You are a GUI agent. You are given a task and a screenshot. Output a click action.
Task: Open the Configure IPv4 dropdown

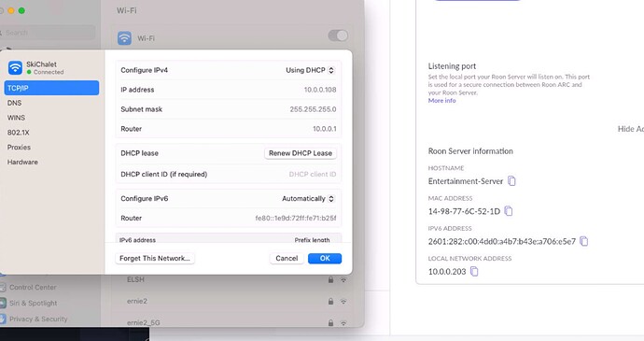[311, 70]
